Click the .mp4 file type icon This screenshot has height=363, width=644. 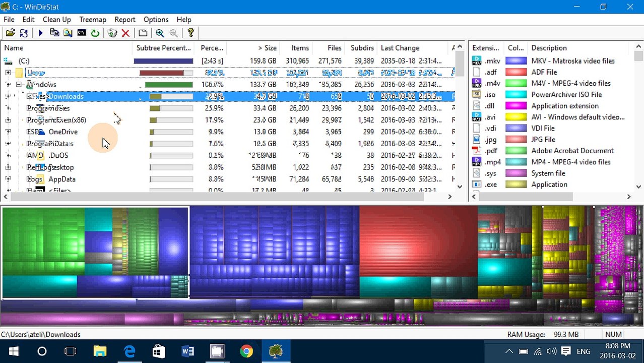476,162
